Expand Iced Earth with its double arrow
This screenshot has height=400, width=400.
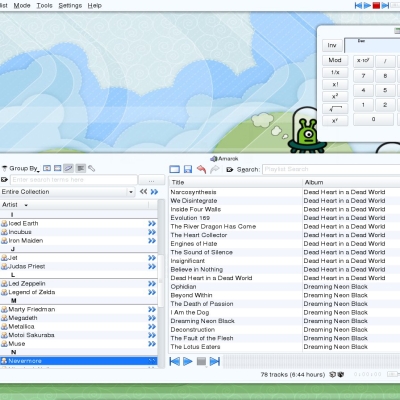click(152, 223)
